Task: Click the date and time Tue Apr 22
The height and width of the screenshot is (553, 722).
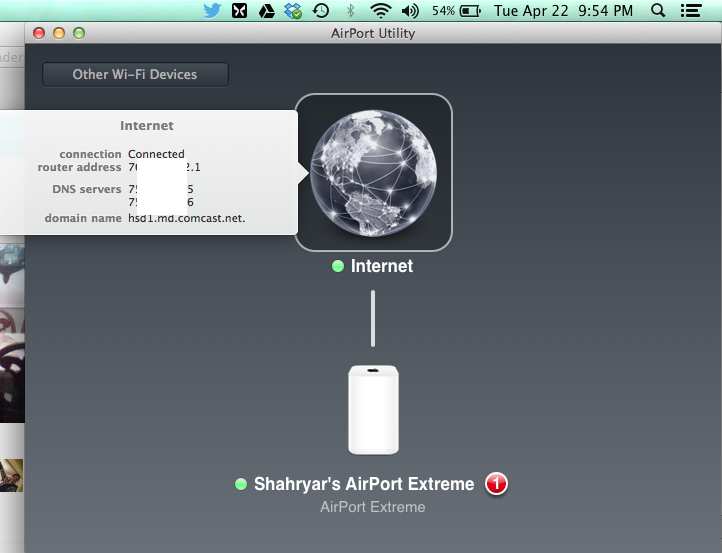Action: point(563,11)
